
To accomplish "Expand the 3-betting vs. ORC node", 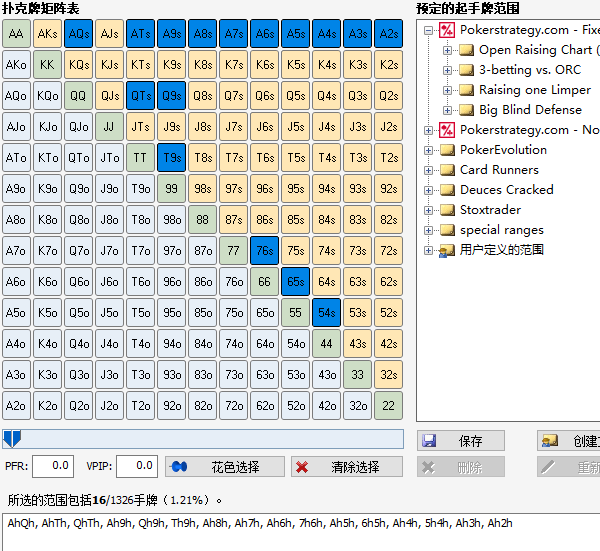I will [447, 70].
